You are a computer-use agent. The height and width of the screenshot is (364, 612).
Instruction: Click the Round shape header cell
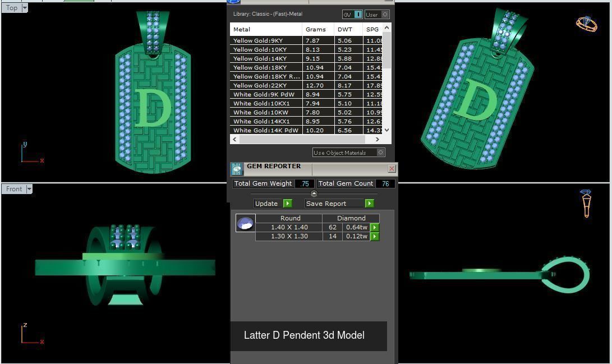(289, 218)
